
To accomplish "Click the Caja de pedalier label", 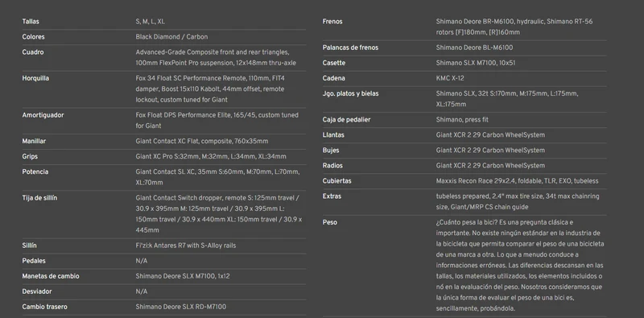I will click(346, 120).
